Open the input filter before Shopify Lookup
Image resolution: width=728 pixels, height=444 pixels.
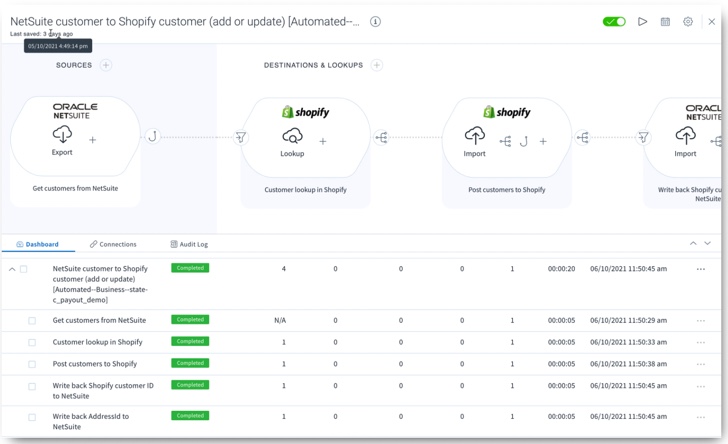tap(240, 137)
